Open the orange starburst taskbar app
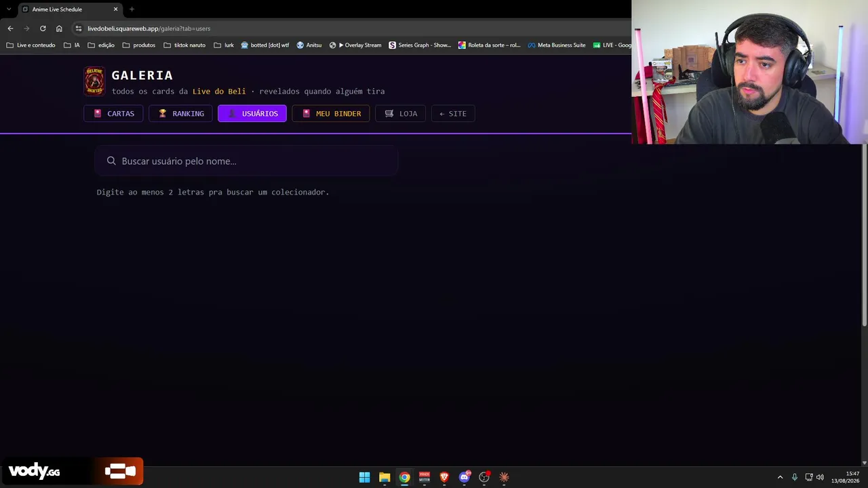The height and width of the screenshot is (488, 868). tap(504, 477)
